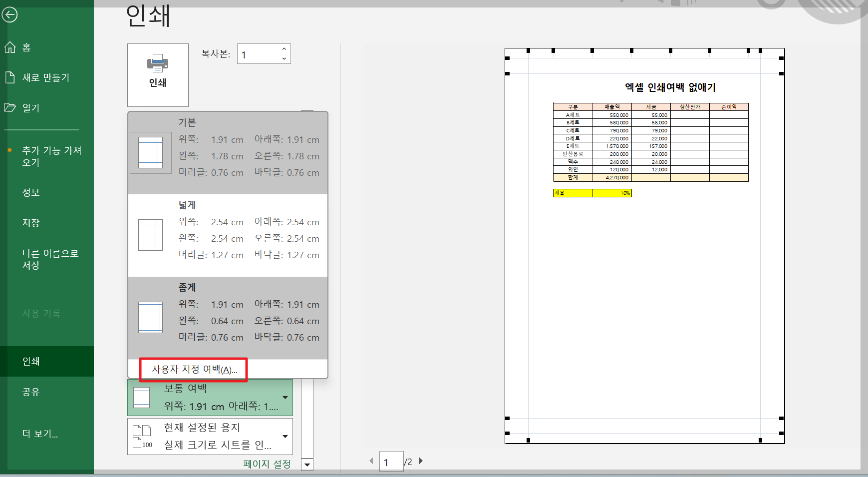Open 새로 만들기 from the sidebar
The width and height of the screenshot is (868, 477).
point(45,77)
